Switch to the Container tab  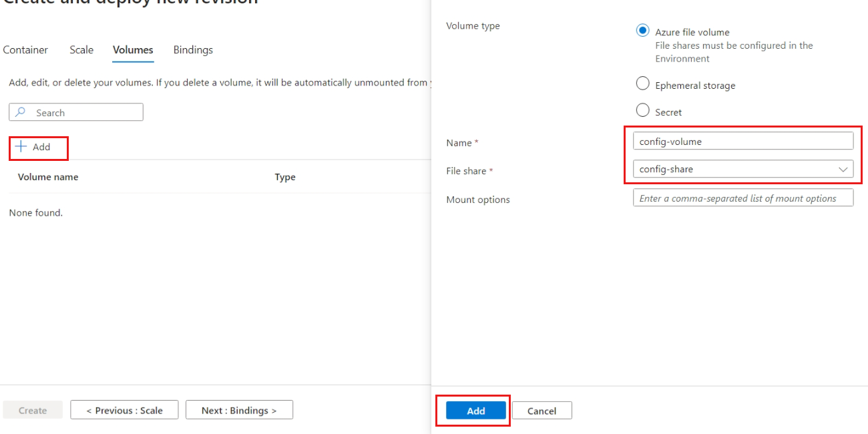point(25,49)
